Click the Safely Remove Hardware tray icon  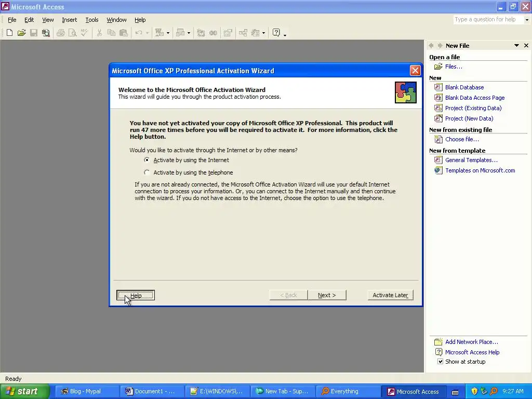pyautogui.click(x=484, y=391)
